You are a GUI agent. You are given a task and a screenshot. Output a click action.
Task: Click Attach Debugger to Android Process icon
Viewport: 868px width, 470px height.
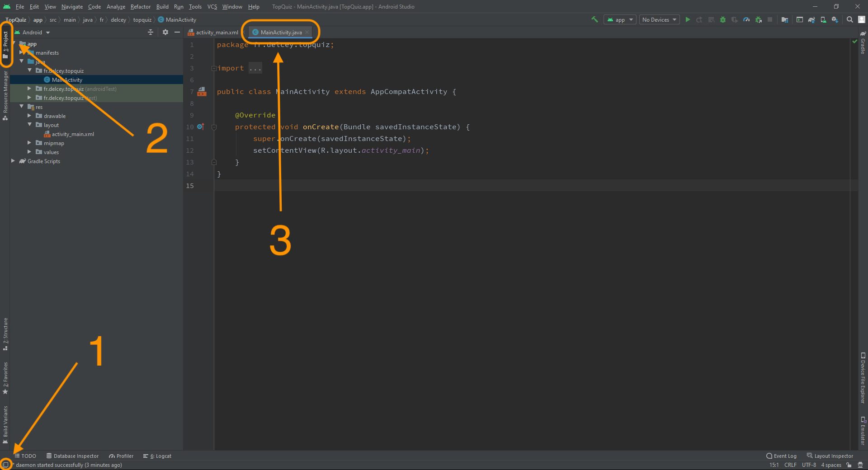tap(759, 19)
